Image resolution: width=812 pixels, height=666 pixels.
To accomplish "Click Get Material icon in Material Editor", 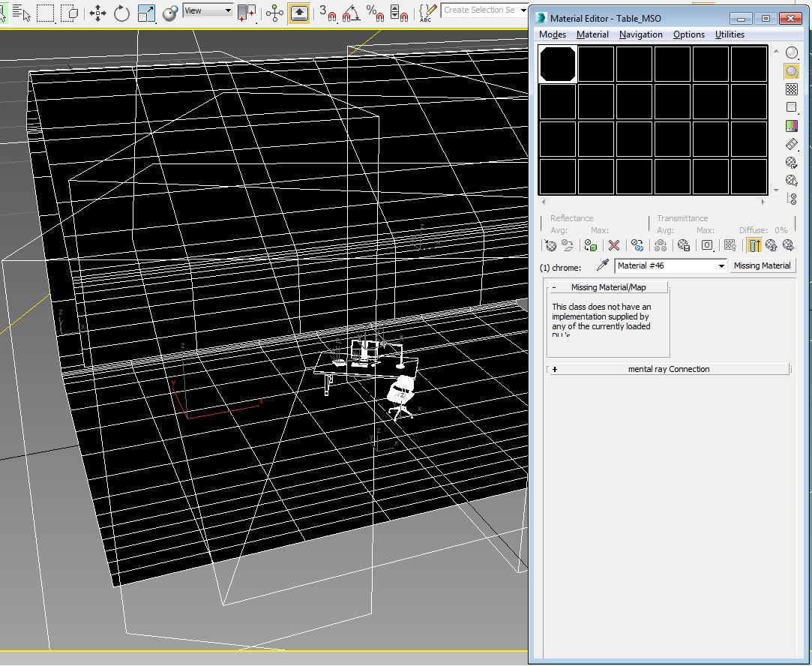I will point(551,245).
